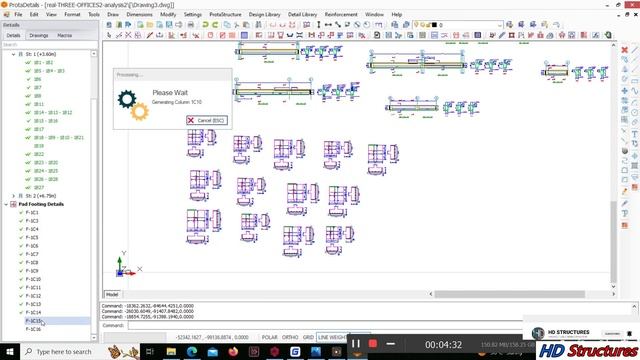Viewport: 640px width, 360px height.
Task: Click the Search field in Details panel
Action: [x=49, y=44]
